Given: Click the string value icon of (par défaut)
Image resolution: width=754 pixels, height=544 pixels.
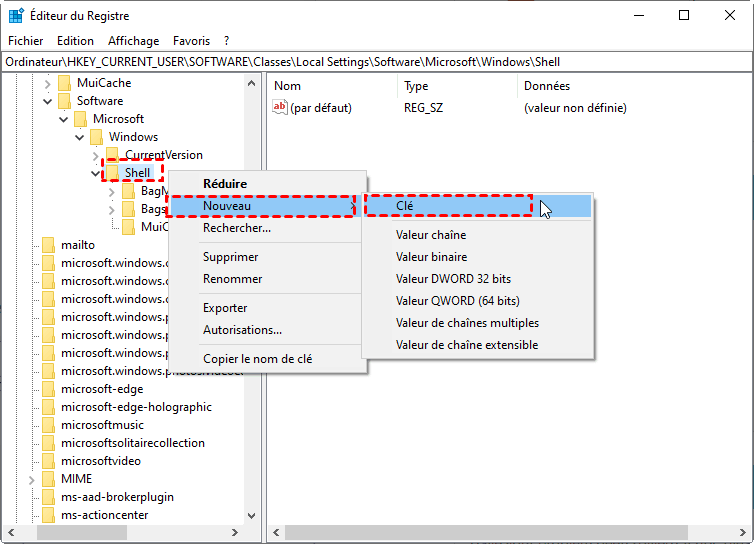Looking at the screenshot, I should pyautogui.click(x=279, y=107).
